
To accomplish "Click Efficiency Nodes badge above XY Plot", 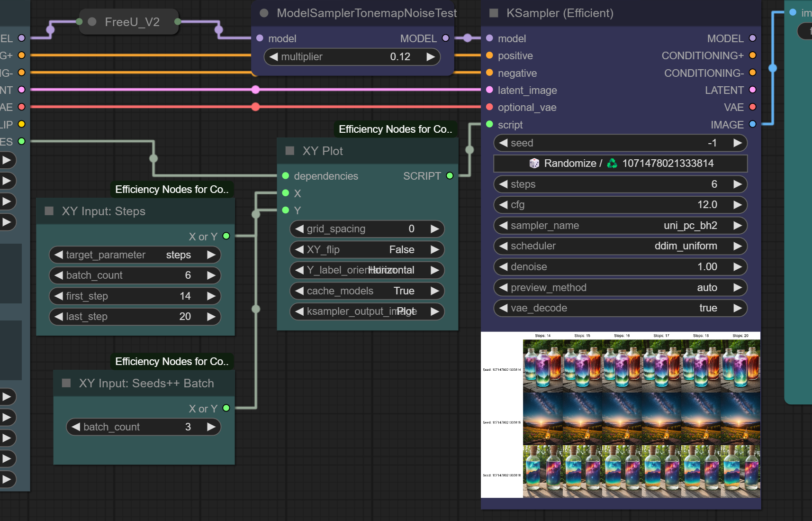I will [x=396, y=129].
